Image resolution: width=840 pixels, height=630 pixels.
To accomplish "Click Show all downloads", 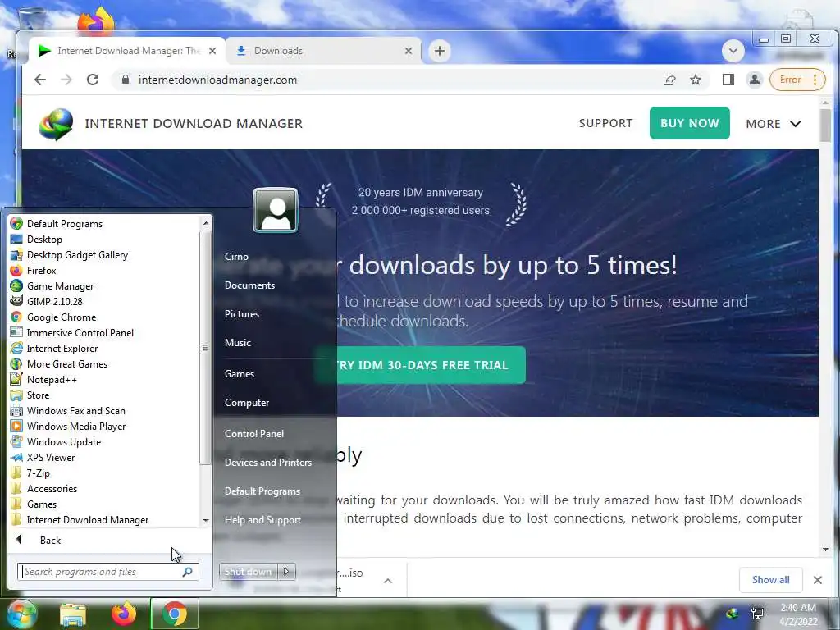I will click(x=770, y=580).
